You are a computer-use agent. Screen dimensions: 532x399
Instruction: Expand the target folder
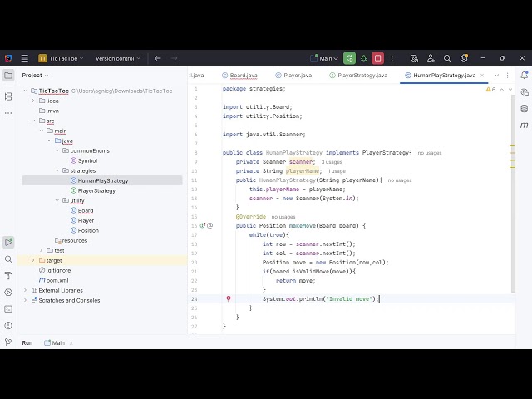point(33,260)
